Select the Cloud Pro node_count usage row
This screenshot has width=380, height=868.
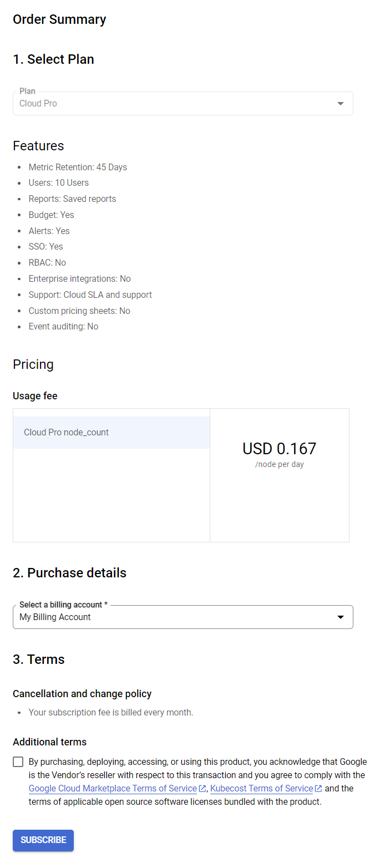[x=111, y=433]
